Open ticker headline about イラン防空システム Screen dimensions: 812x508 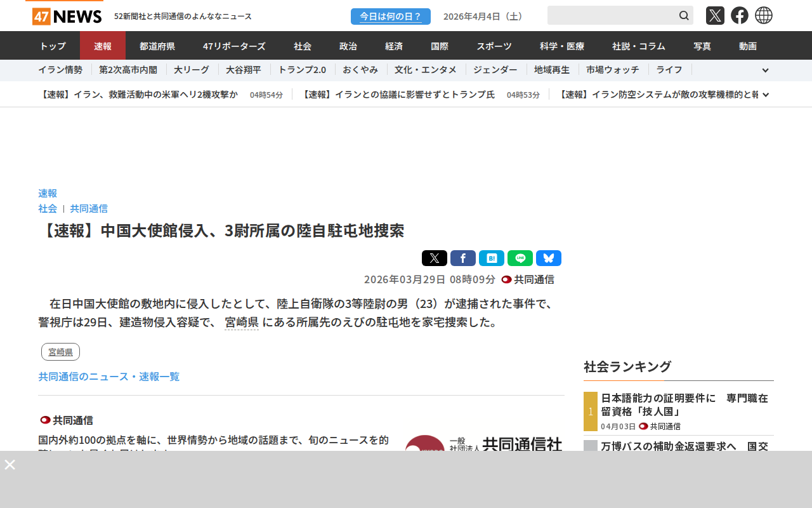tap(658, 95)
